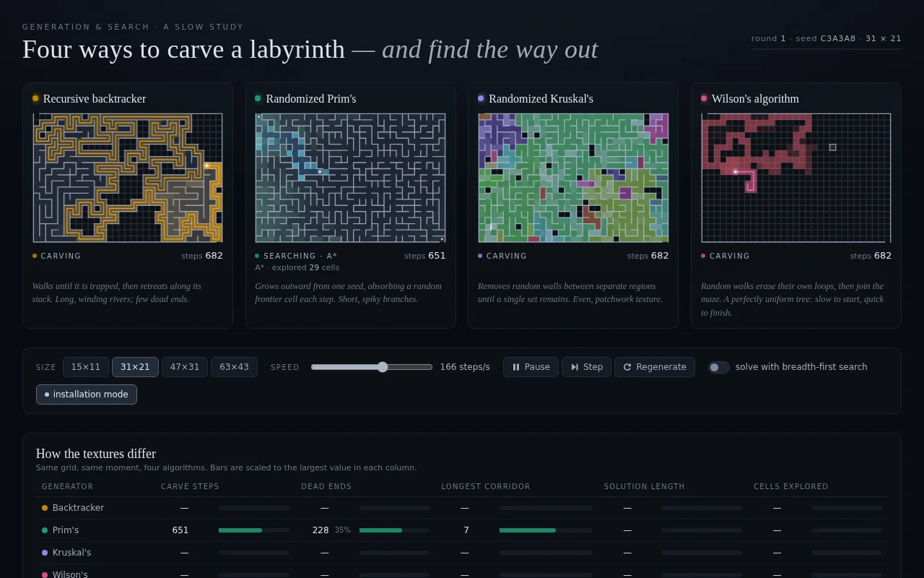The height and width of the screenshot is (578, 924).
Task: Click the Backtracker row in the table
Action: point(462,508)
